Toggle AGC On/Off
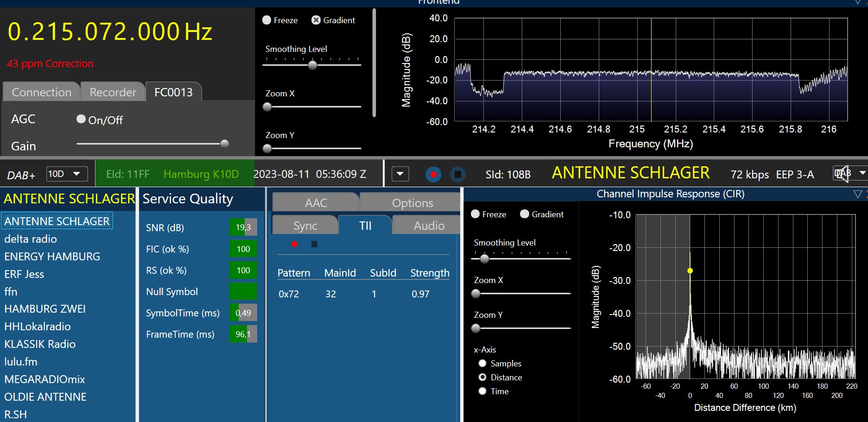 pyautogui.click(x=81, y=120)
